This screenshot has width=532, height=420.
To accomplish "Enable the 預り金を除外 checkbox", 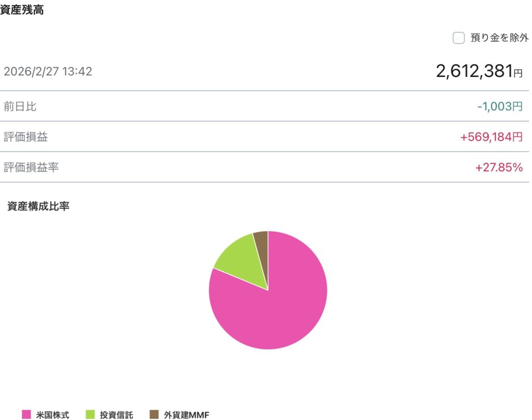I will coord(458,38).
